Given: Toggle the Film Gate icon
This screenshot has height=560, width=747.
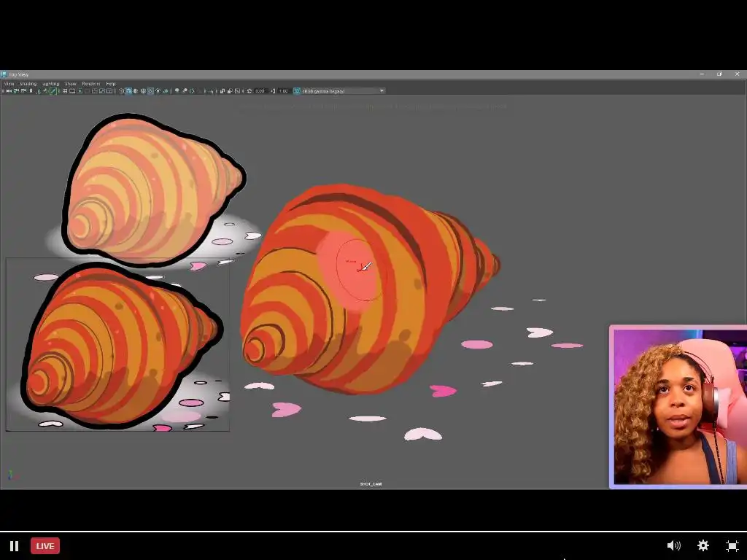Looking at the screenshot, I should pyautogui.click(x=72, y=91).
